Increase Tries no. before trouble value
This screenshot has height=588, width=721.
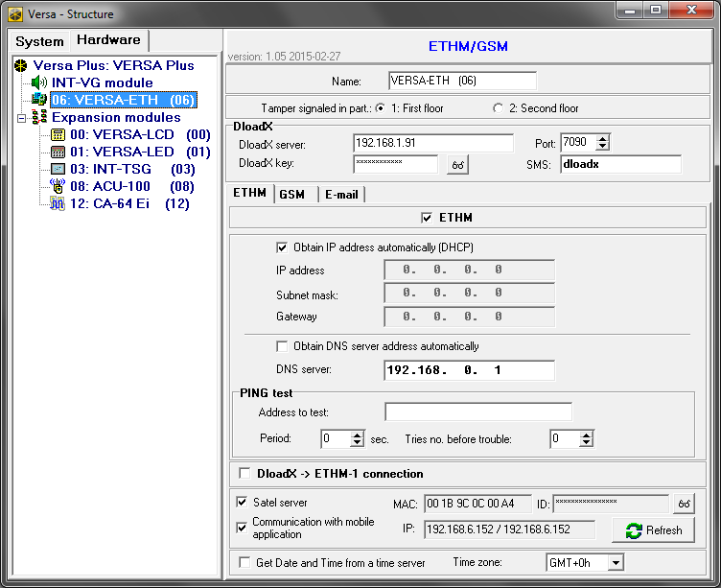pos(586,435)
